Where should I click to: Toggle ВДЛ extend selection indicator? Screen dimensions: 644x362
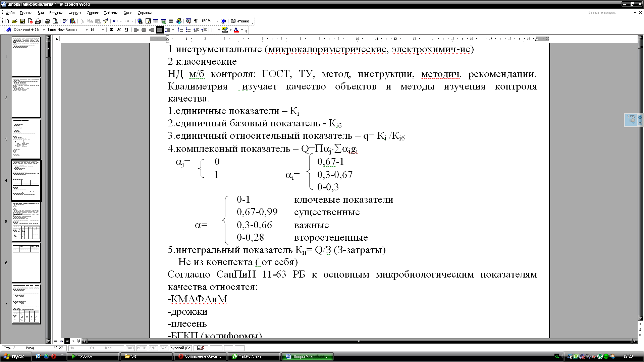153,348
